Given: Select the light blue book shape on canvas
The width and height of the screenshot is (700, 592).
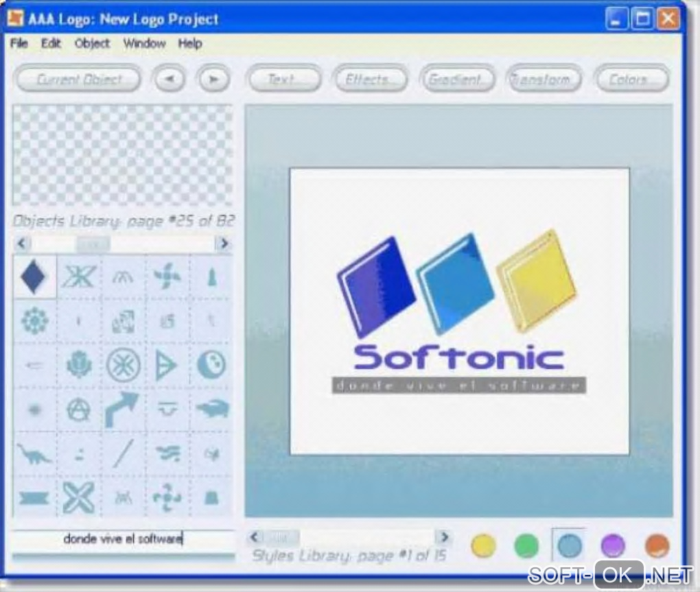Looking at the screenshot, I should (456, 283).
